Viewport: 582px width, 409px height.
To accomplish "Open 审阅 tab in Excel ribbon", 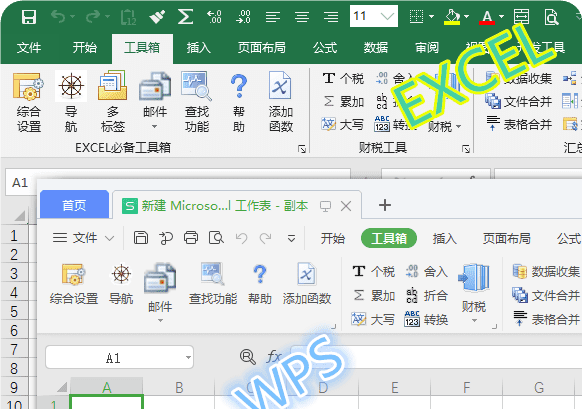I will [x=427, y=48].
